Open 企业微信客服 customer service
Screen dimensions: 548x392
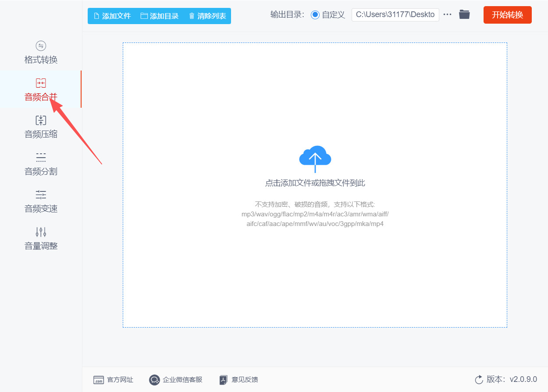(176, 380)
